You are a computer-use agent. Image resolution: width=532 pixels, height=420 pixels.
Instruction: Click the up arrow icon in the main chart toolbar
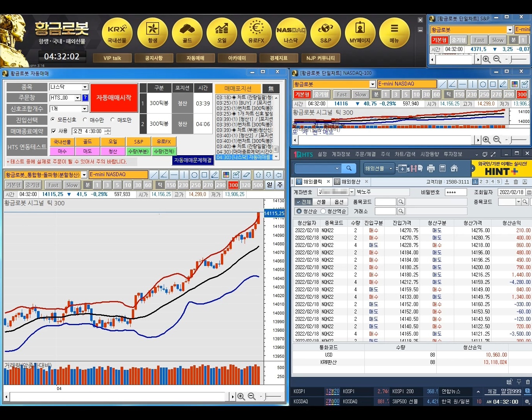tap(259, 175)
